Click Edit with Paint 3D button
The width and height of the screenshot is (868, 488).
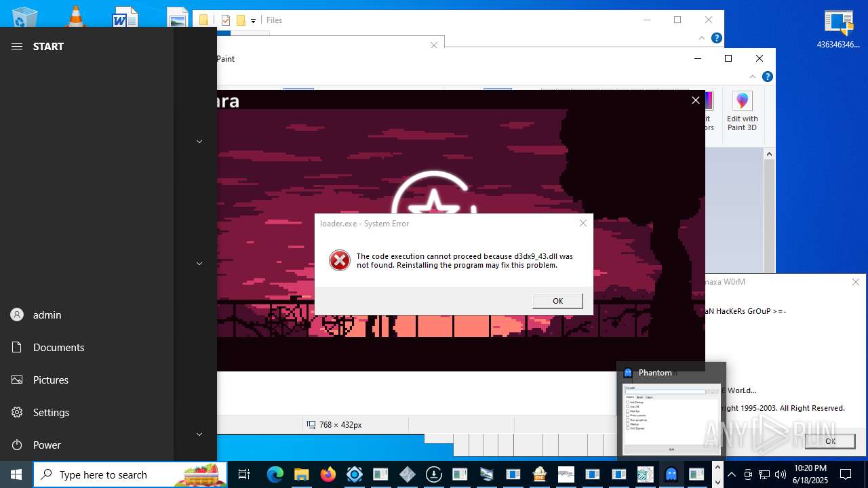[x=743, y=112]
